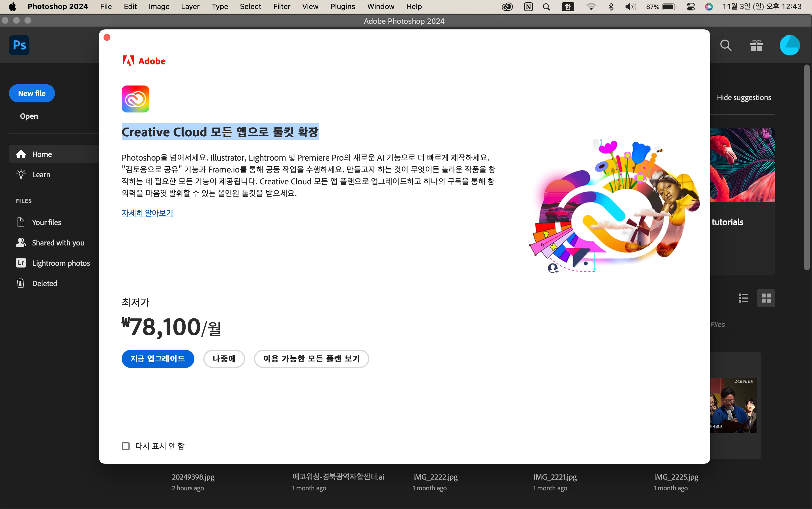Image resolution: width=812 pixels, height=509 pixels.
Task: Switch Korean input source in menu bar
Action: [x=568, y=7]
